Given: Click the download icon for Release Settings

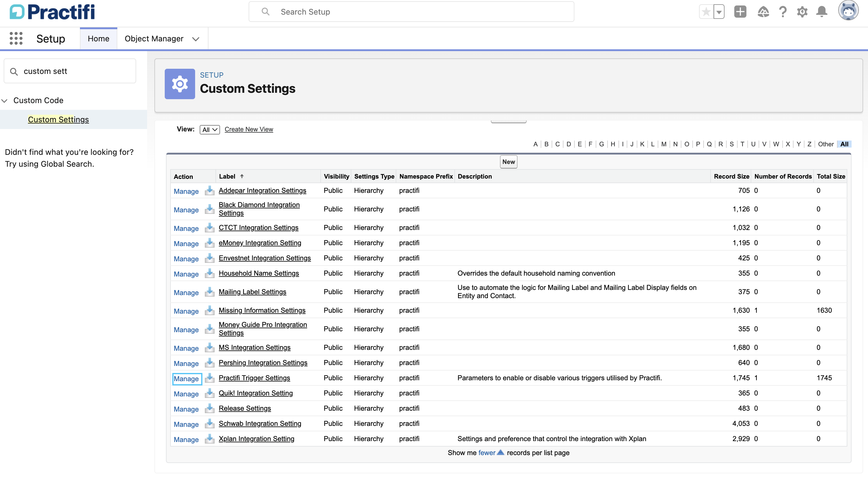Looking at the screenshot, I should click(x=210, y=408).
